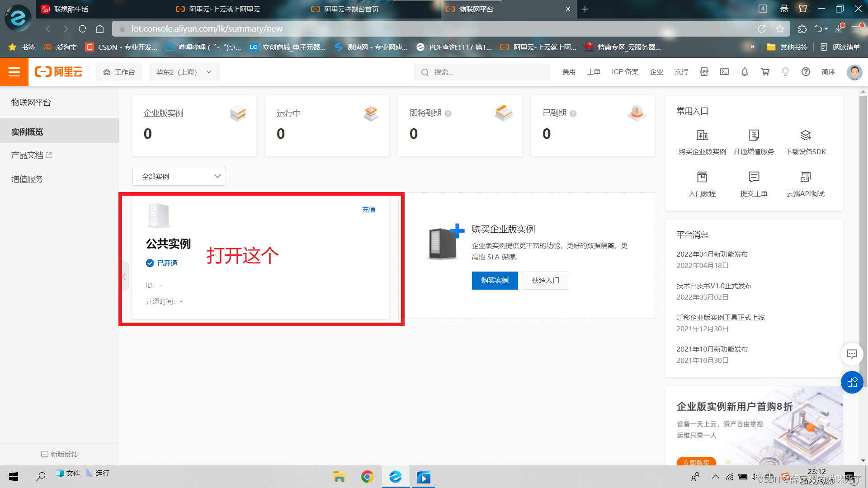The height and width of the screenshot is (488, 868).
Task: Click help icon beside 即将到期
Action: tap(448, 113)
